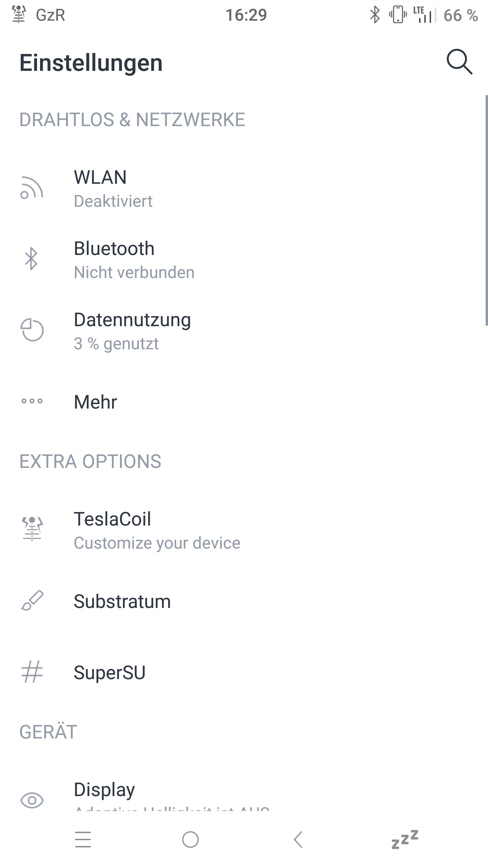Tap the Display eye icon

[x=32, y=801]
